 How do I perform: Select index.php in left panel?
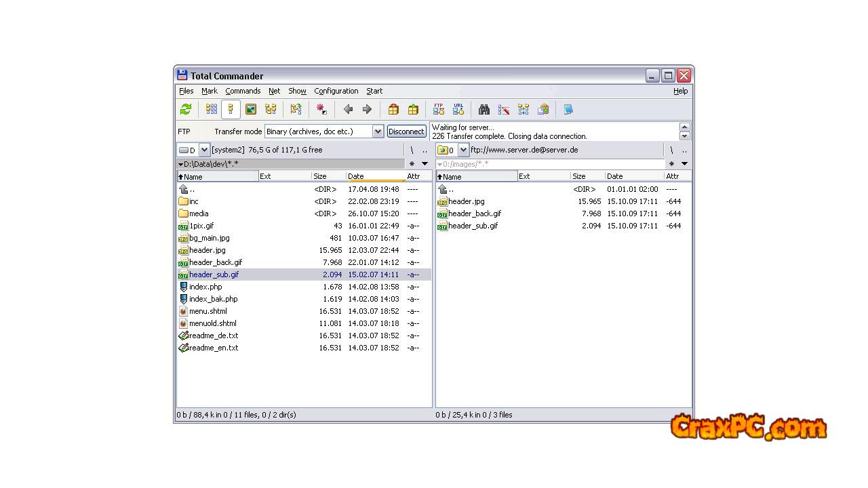point(205,287)
